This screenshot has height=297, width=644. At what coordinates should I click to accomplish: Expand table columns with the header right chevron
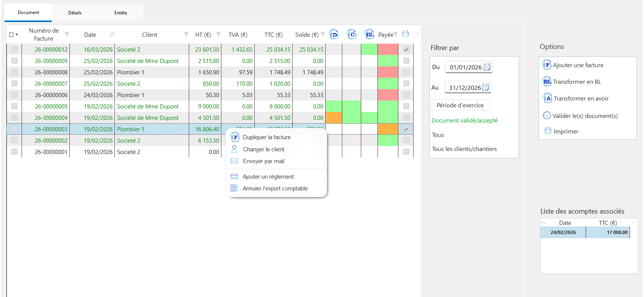(x=417, y=33)
